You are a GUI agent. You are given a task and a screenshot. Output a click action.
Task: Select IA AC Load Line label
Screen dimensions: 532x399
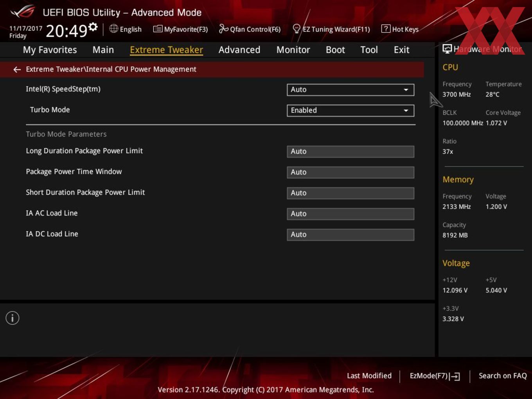click(x=52, y=213)
